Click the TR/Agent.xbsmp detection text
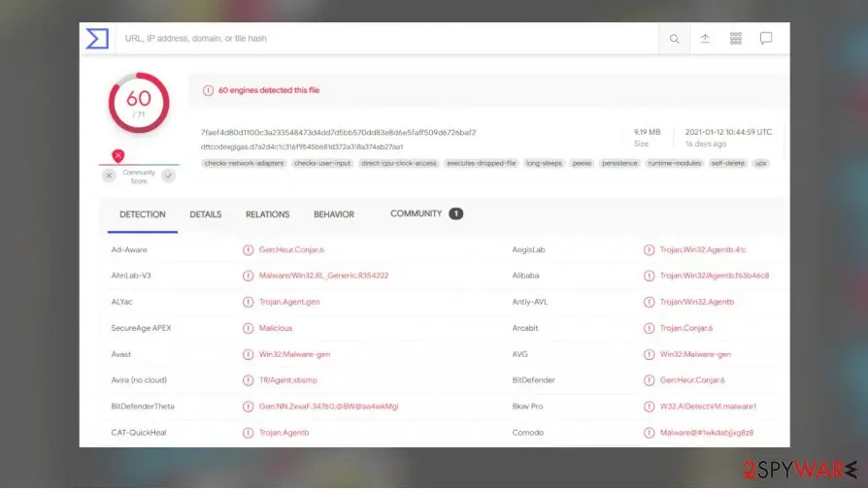Image resolution: width=868 pixels, height=489 pixels. coord(287,380)
